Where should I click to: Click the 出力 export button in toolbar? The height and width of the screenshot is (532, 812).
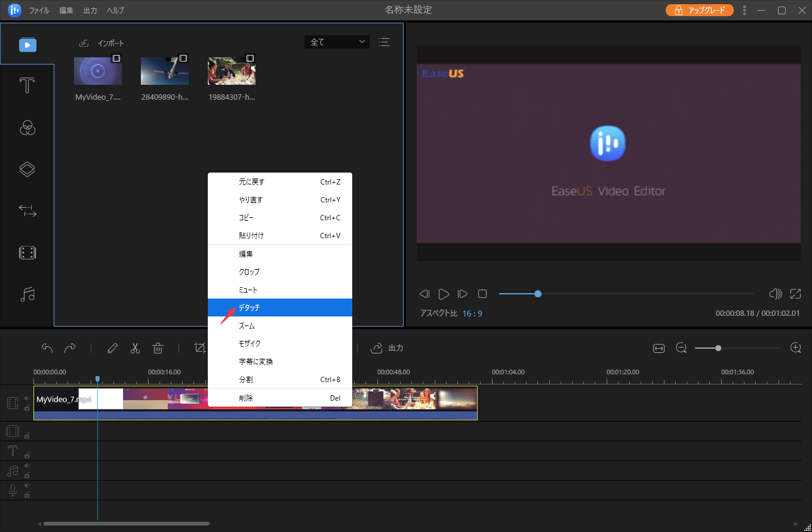pos(387,348)
